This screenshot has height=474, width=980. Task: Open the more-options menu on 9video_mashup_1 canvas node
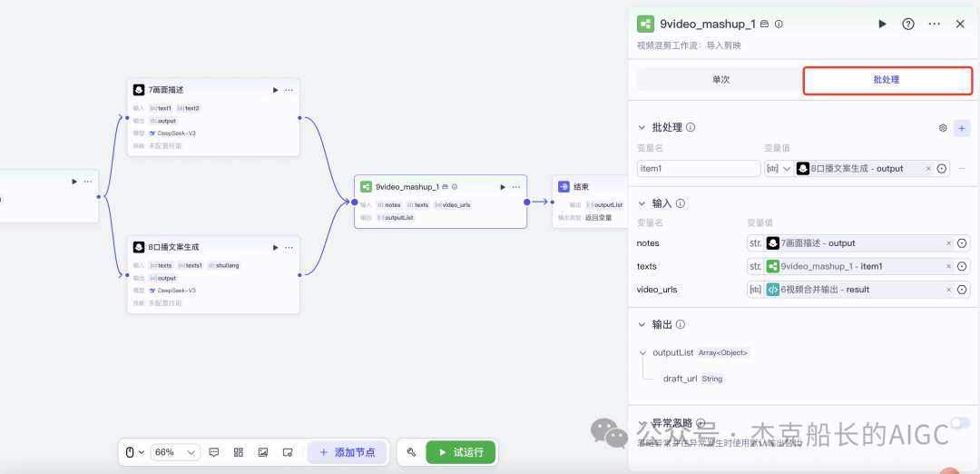tap(516, 186)
